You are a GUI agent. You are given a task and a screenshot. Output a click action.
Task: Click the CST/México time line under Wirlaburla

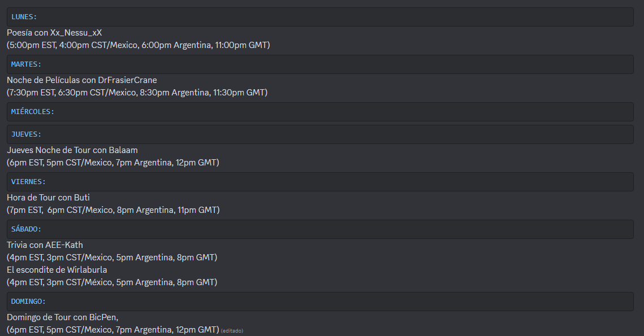pos(112,282)
